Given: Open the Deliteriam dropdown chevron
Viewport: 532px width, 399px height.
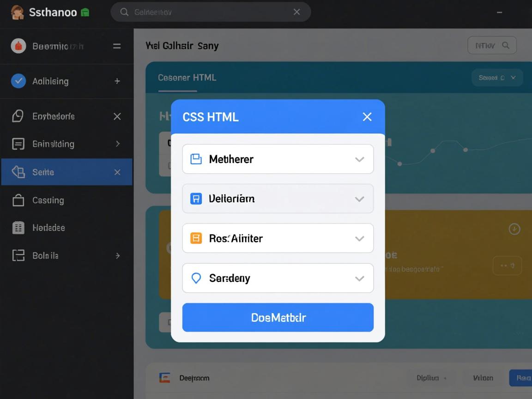Looking at the screenshot, I should (x=359, y=199).
